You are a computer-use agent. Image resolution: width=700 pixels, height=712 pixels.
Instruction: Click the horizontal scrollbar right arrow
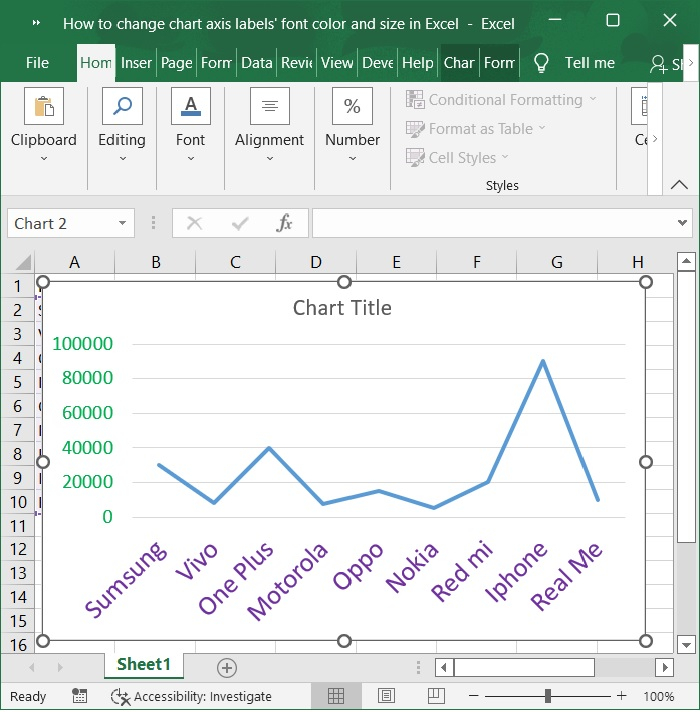click(665, 668)
